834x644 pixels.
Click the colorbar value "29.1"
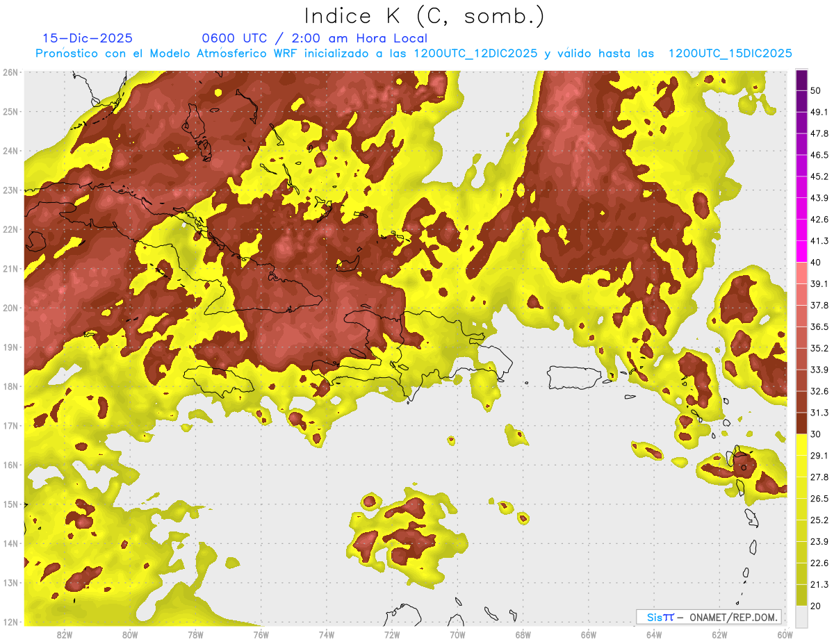click(819, 456)
